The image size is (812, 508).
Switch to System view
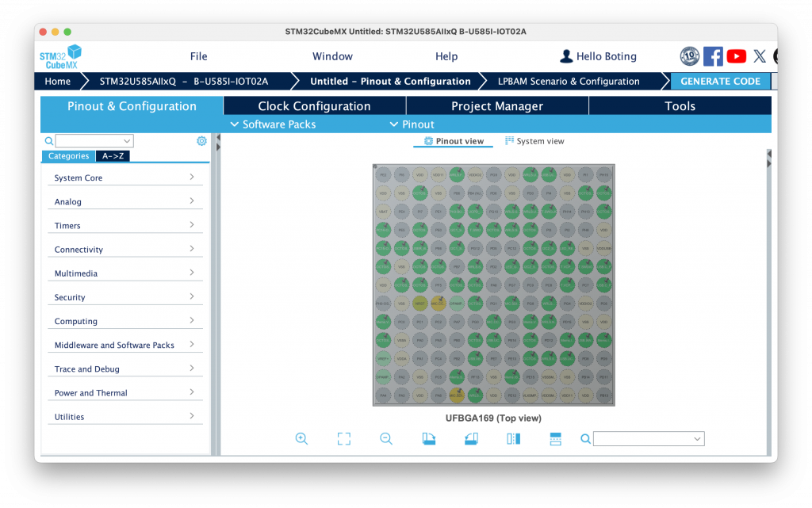click(534, 141)
